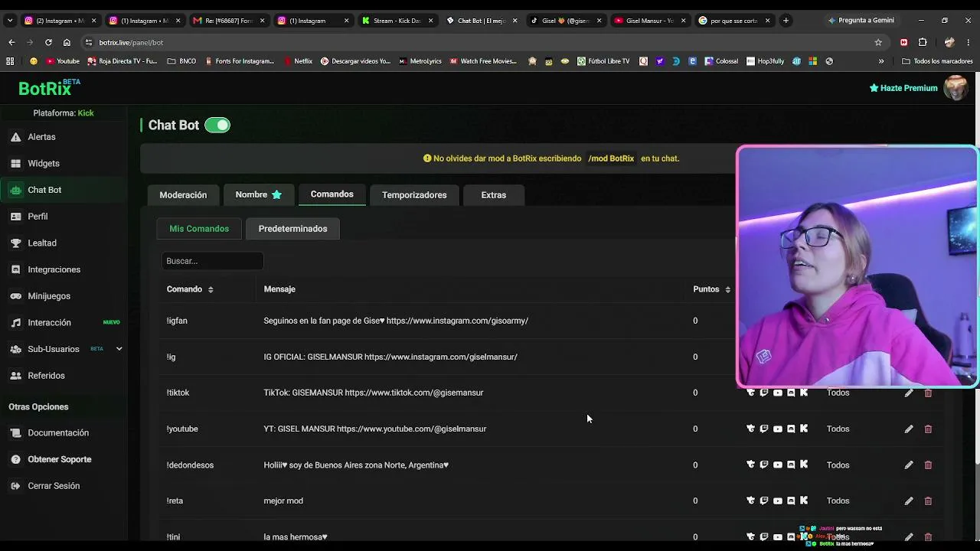980x551 pixels.
Task: Click the Hazte Premium link
Action: [x=903, y=88]
